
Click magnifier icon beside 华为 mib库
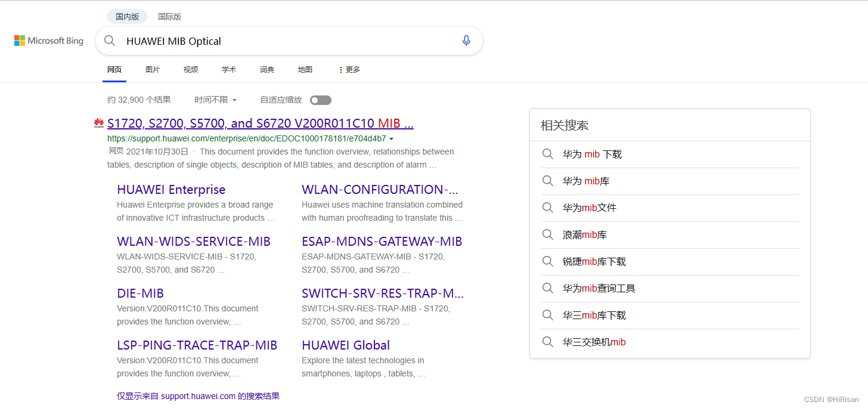[x=548, y=181]
